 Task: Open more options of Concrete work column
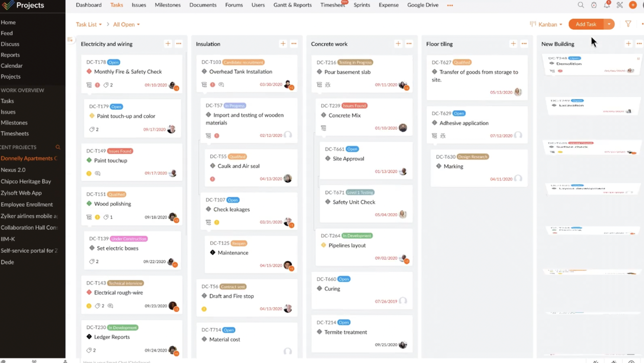point(409,44)
